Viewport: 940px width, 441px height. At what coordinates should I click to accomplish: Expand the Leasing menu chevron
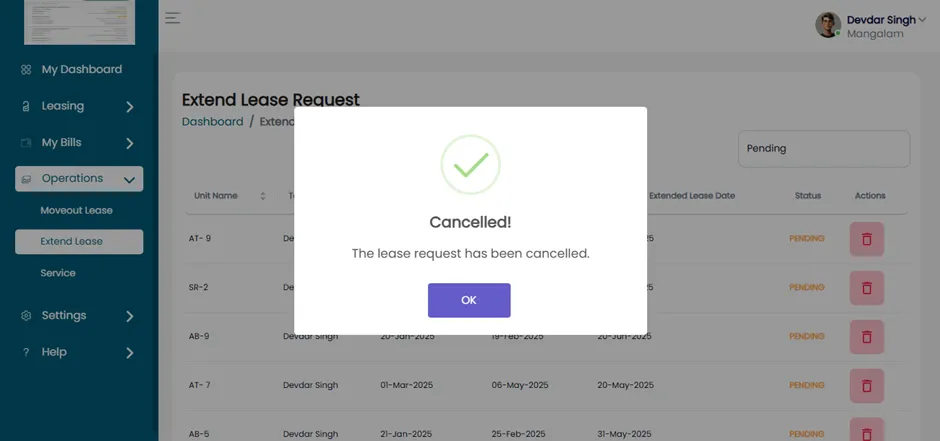pos(129,107)
